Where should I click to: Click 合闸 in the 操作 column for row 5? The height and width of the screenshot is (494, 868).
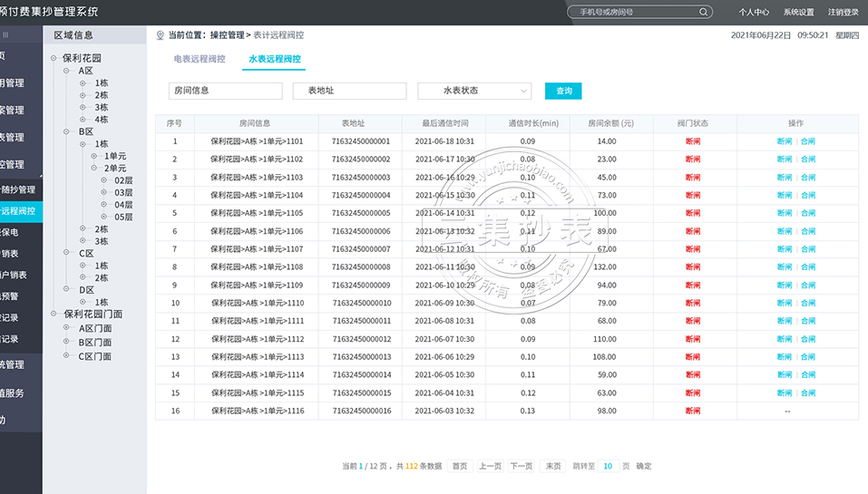click(x=807, y=213)
